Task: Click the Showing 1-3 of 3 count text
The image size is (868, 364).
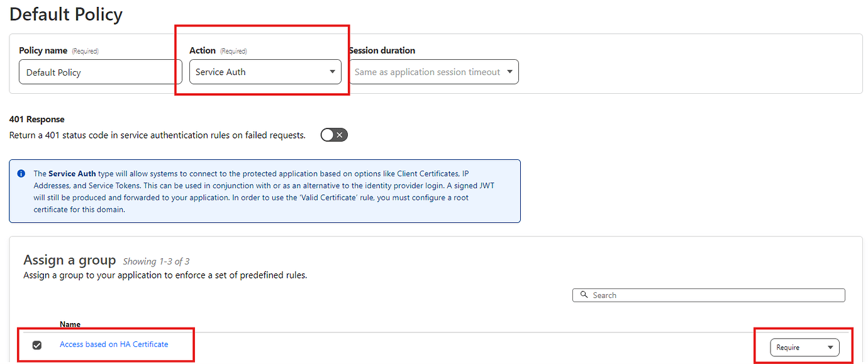Action: pos(156,261)
